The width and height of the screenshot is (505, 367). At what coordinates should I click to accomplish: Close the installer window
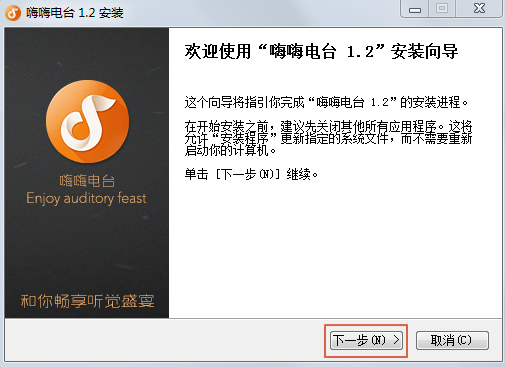click(479, 9)
